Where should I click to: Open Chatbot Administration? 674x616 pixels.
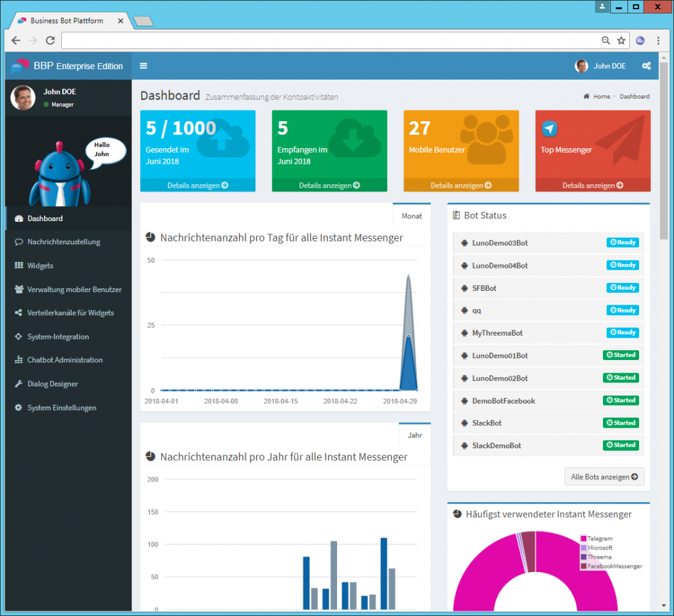click(68, 360)
